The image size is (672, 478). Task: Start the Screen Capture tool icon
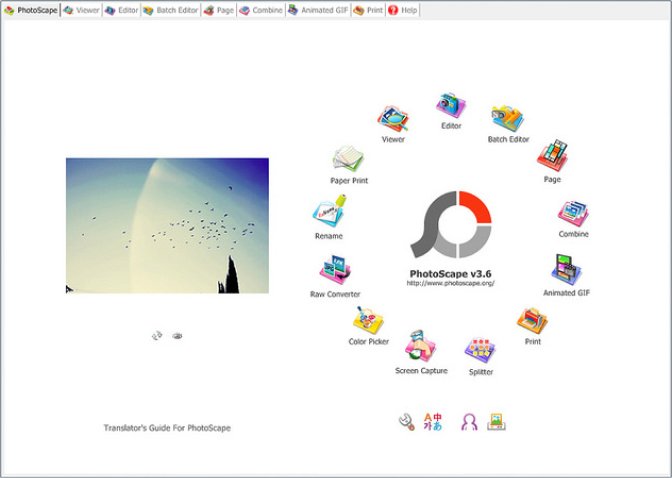click(x=420, y=346)
